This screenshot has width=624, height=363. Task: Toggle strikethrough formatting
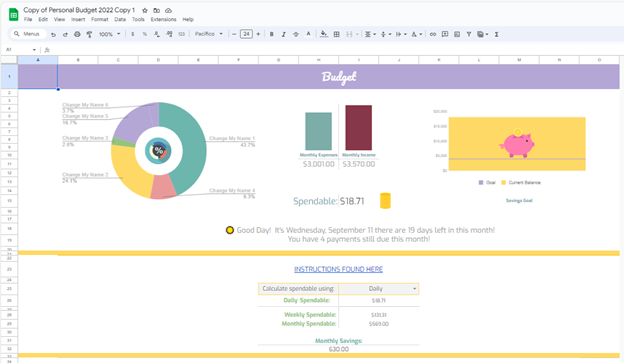(x=296, y=34)
